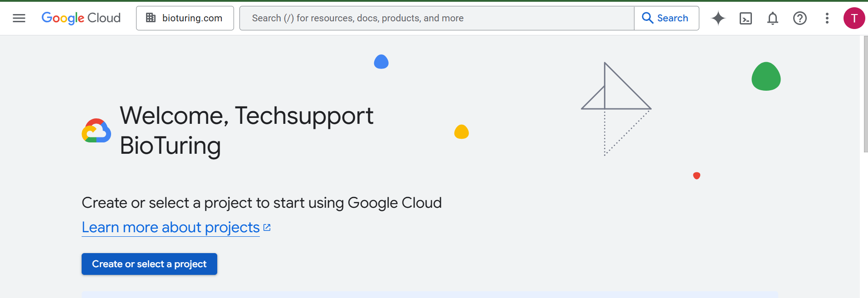
Task: Expand the three-dot more options menu
Action: pos(827,18)
